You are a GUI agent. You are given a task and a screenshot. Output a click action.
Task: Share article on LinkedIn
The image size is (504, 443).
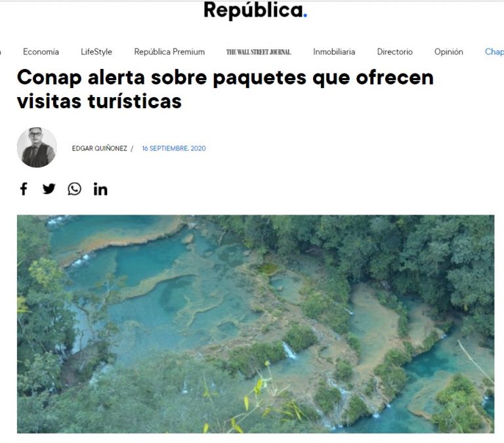tap(100, 189)
